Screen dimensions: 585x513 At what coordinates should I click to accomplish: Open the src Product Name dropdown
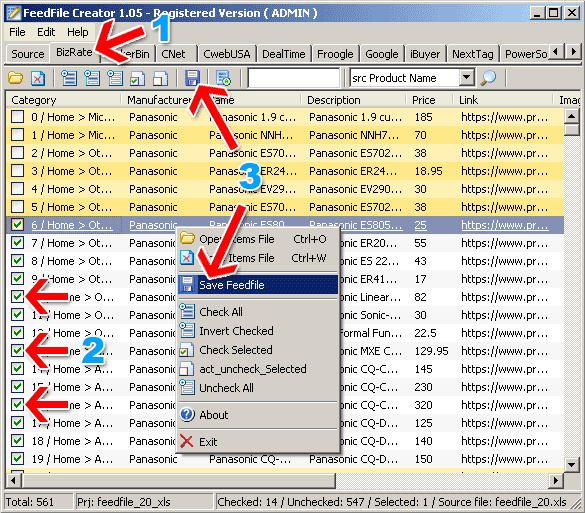click(x=466, y=78)
